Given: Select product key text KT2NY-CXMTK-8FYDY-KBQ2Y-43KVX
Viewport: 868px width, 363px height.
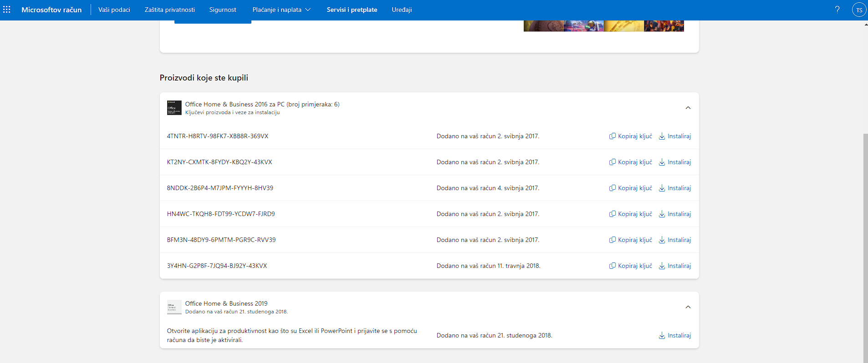Looking at the screenshot, I should click(220, 162).
